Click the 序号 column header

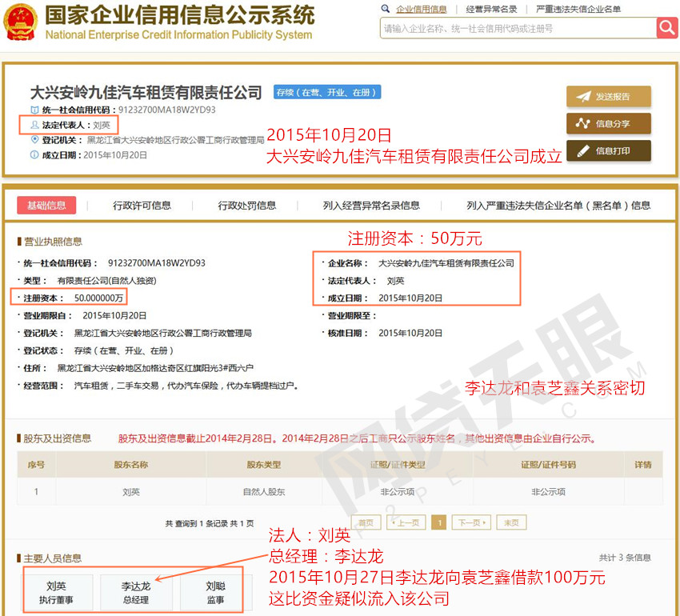(36, 465)
